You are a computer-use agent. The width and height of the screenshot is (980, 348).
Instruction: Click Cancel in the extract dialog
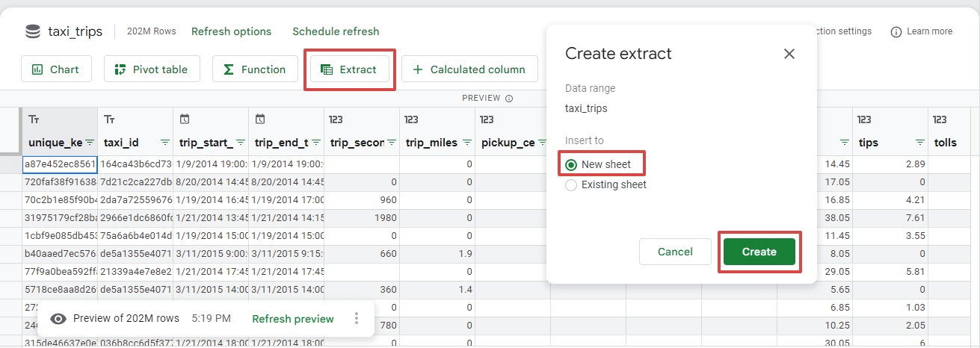point(675,252)
